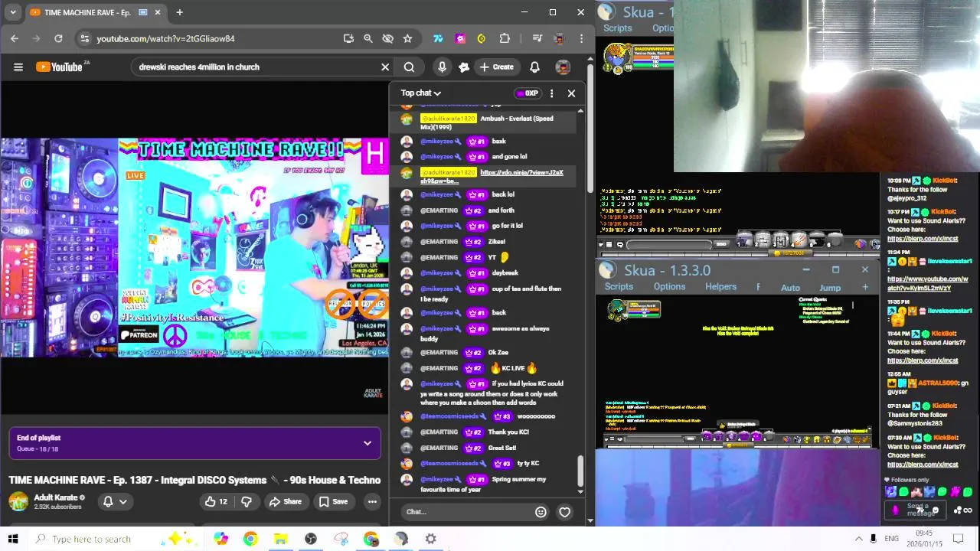Click the 0XP chat badge

pyautogui.click(x=528, y=93)
